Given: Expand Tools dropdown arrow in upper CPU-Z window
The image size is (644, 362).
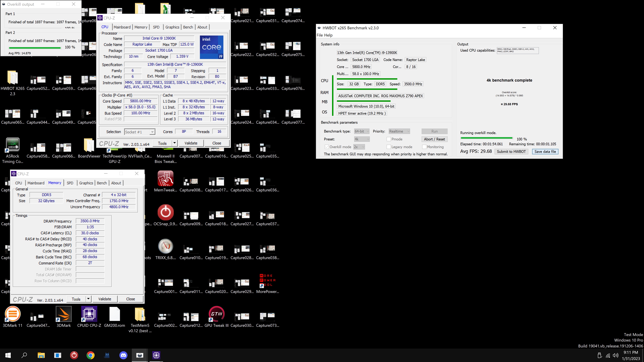Looking at the screenshot, I should click(174, 143).
